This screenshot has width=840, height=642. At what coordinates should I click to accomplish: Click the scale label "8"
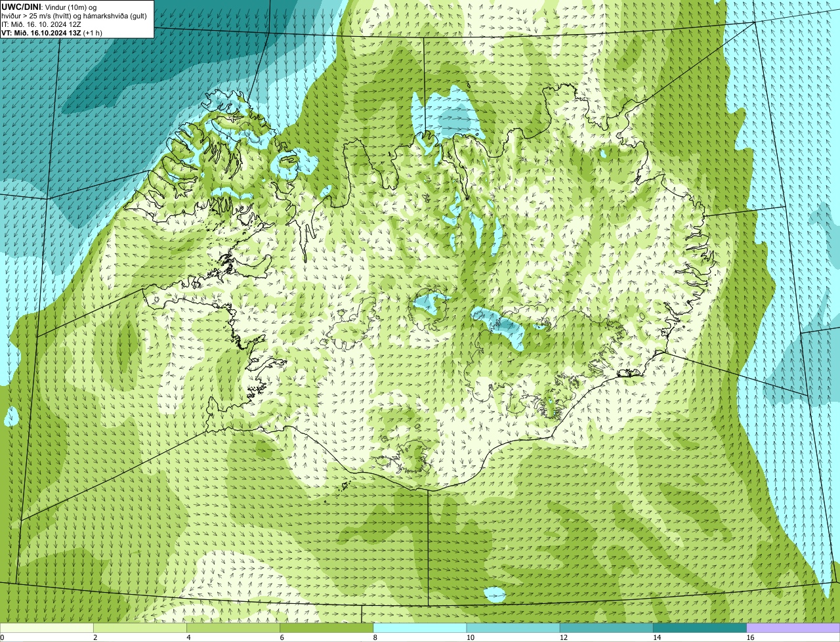click(375, 637)
